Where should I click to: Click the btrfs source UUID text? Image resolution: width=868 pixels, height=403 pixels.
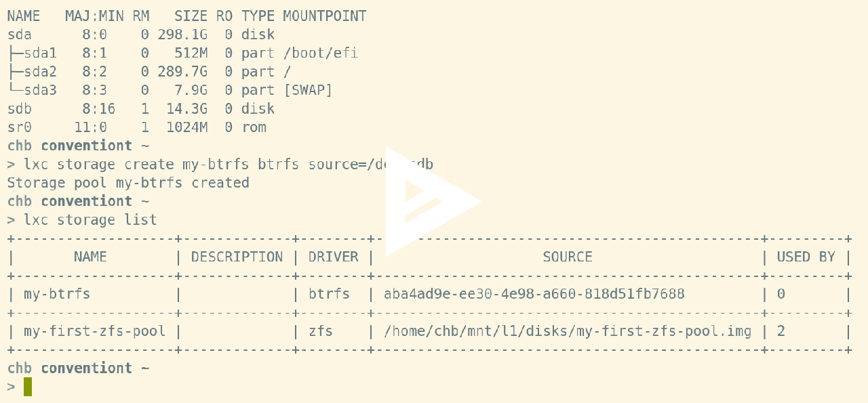534,294
